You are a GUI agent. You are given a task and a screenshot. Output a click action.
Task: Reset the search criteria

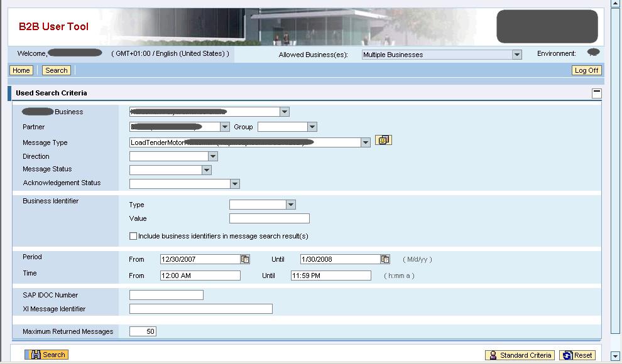click(577, 355)
